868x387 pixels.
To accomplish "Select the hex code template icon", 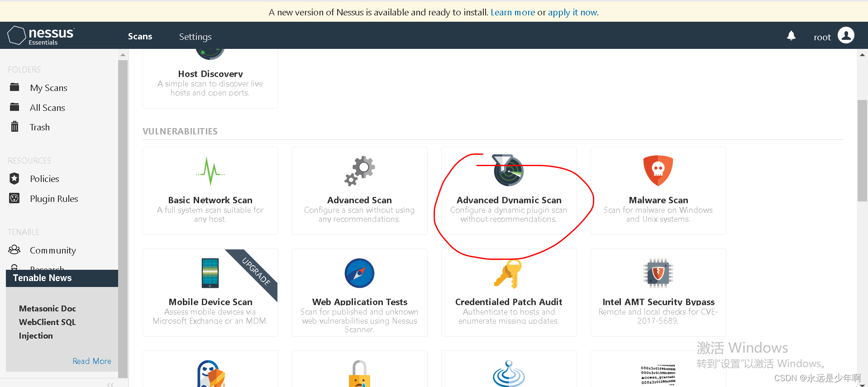I will [658, 375].
